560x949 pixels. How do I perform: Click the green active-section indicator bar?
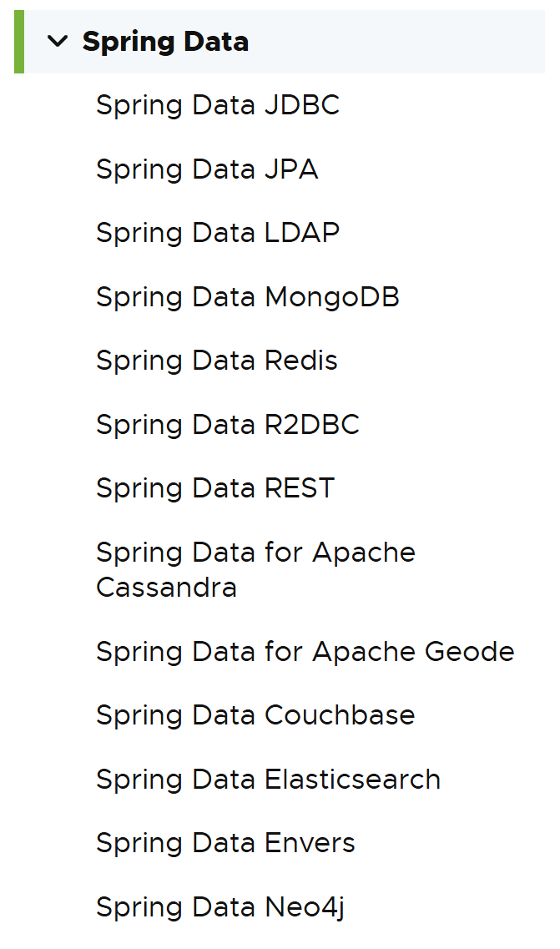(19, 42)
